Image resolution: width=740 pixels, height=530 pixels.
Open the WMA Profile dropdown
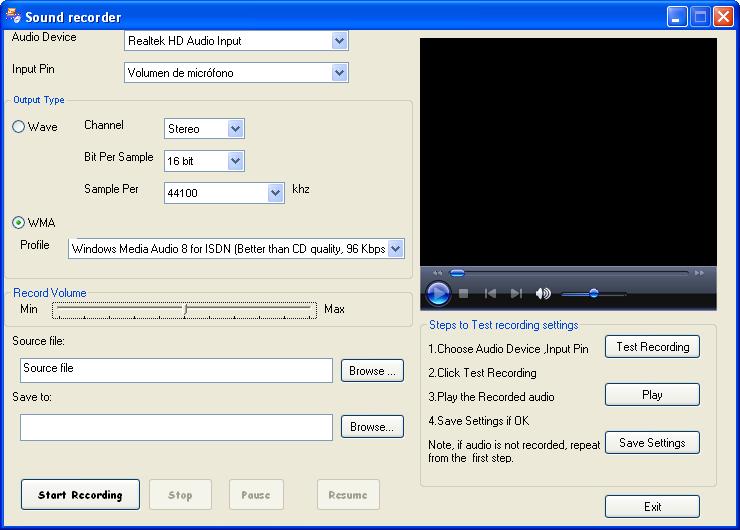coord(395,249)
